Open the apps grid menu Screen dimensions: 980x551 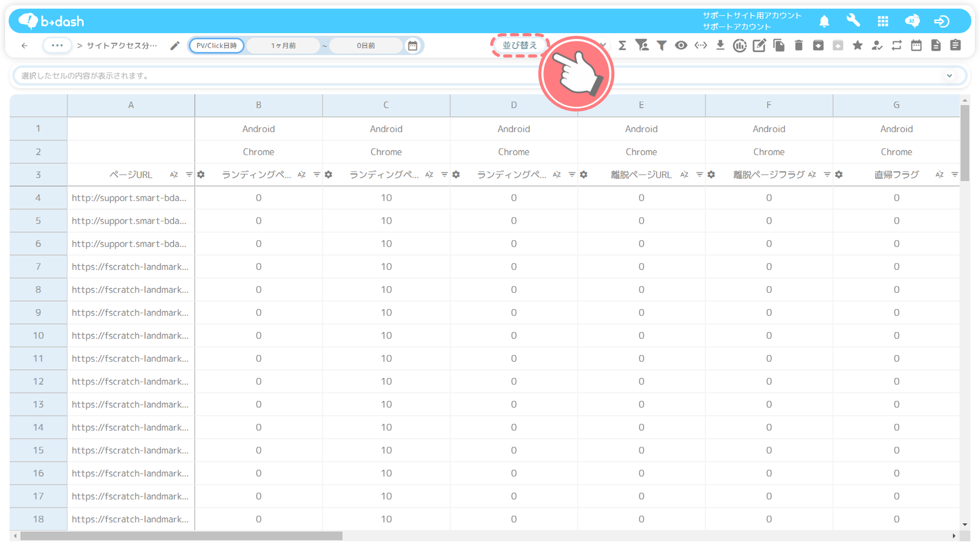click(x=883, y=21)
